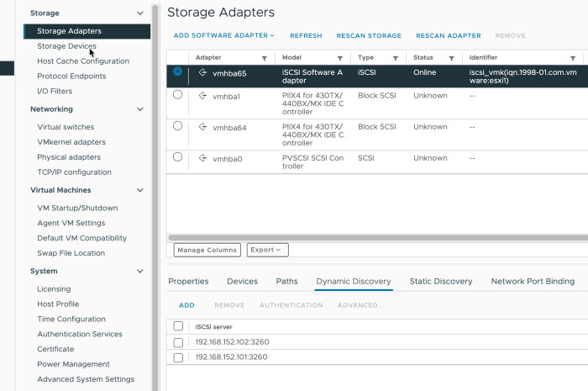This screenshot has width=588, height=391.
Task: Select the vmhba0 radio button
Action: (x=177, y=156)
